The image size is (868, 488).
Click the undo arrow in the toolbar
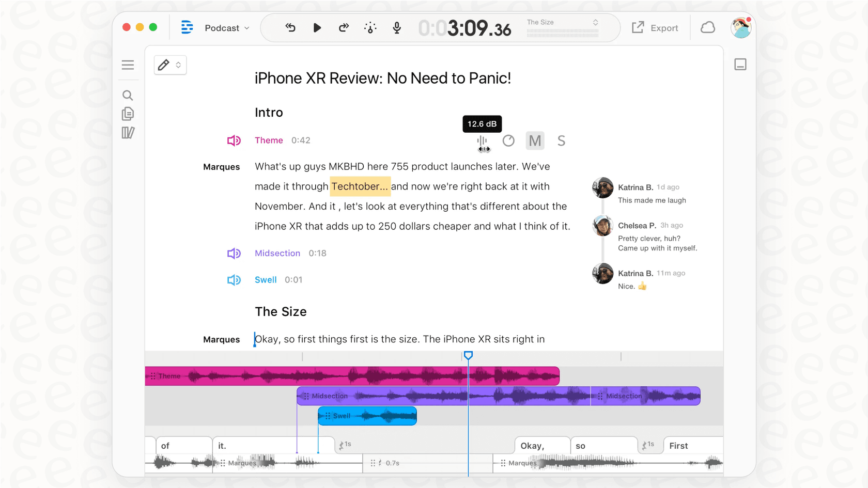pos(290,27)
